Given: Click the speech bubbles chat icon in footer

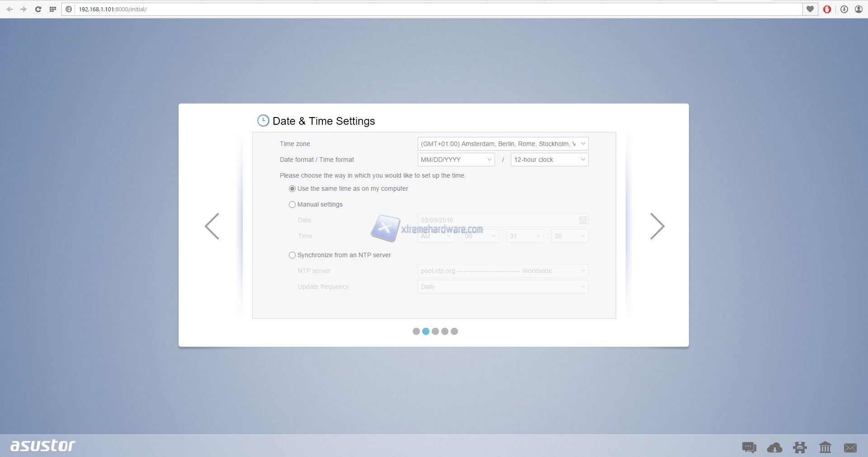Looking at the screenshot, I should pyautogui.click(x=749, y=448).
